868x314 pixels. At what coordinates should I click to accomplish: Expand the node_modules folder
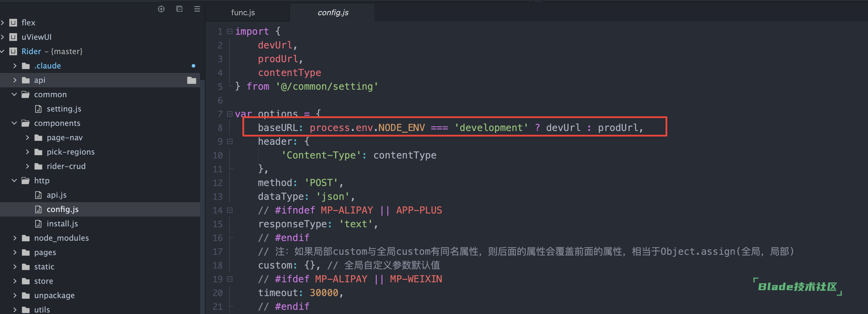click(x=14, y=238)
